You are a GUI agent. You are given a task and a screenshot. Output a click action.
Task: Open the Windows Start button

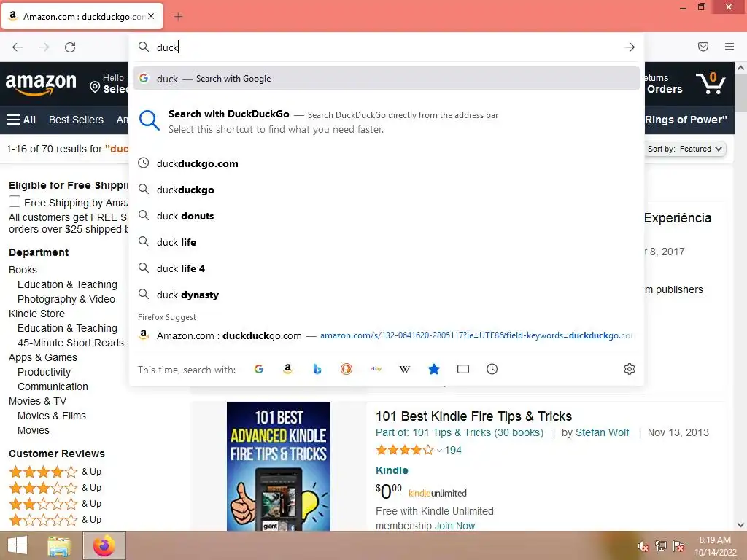[18, 545]
